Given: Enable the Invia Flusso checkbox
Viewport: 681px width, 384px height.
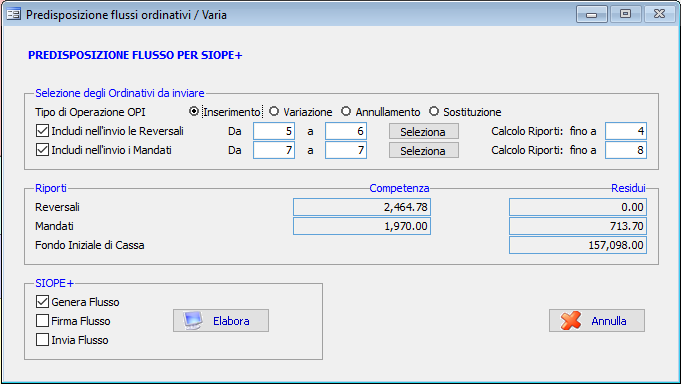Looking at the screenshot, I should (42, 340).
